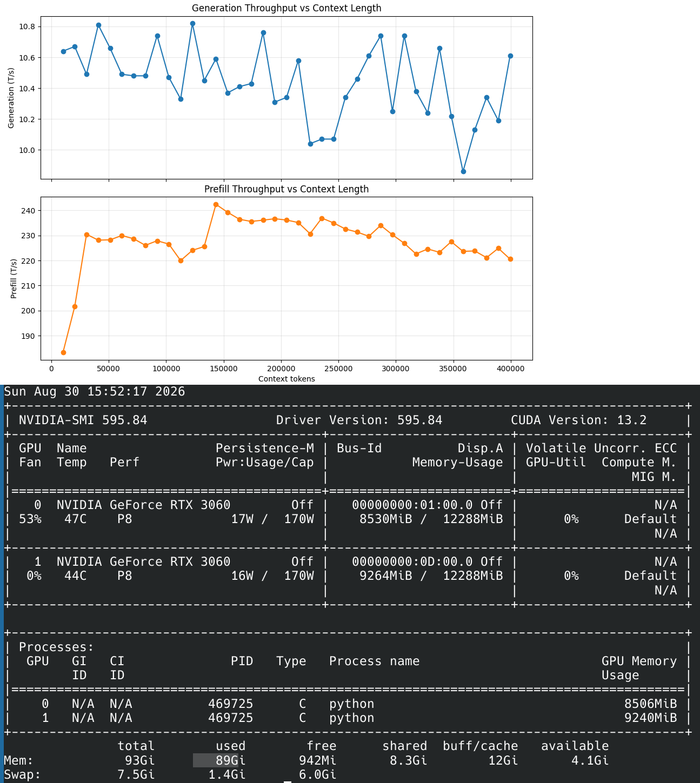700x783 pixels.
Task: Click the swap free value "6.0Gi"
Action: pyautogui.click(x=318, y=775)
